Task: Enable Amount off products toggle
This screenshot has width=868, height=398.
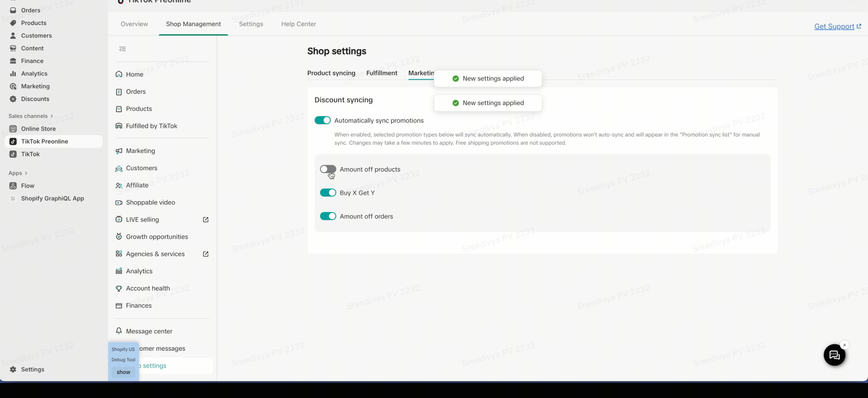Action: click(328, 169)
